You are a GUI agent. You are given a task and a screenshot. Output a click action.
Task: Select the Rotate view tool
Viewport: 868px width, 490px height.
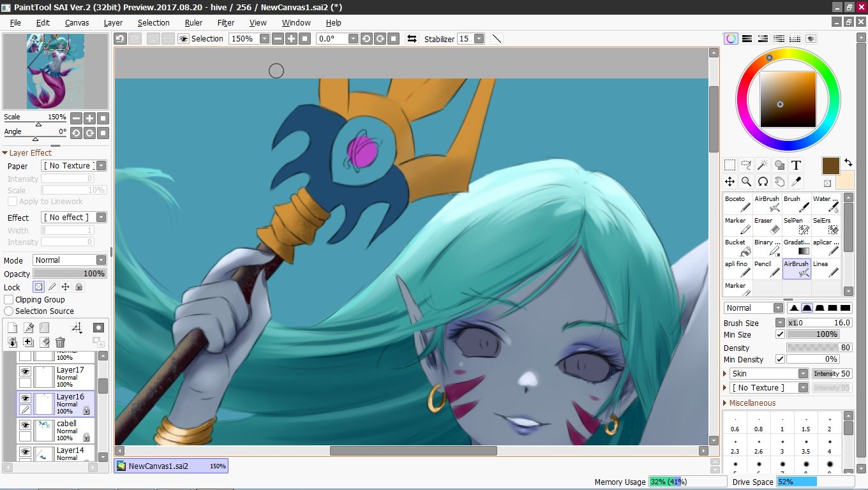(x=763, y=182)
